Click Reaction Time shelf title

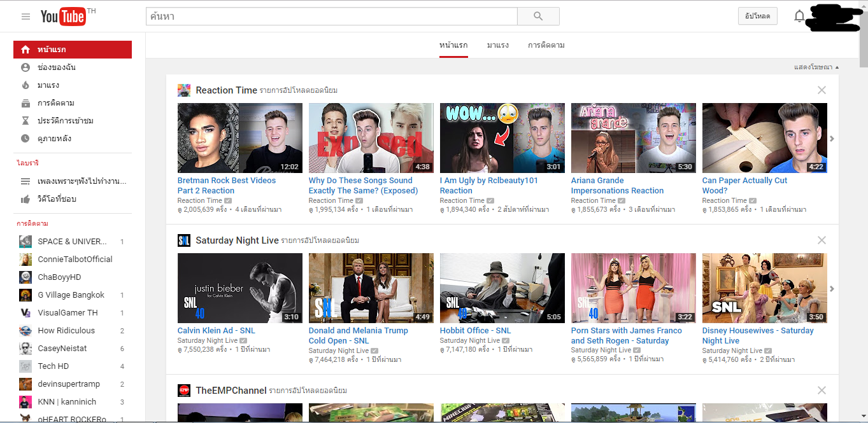pyautogui.click(x=227, y=90)
